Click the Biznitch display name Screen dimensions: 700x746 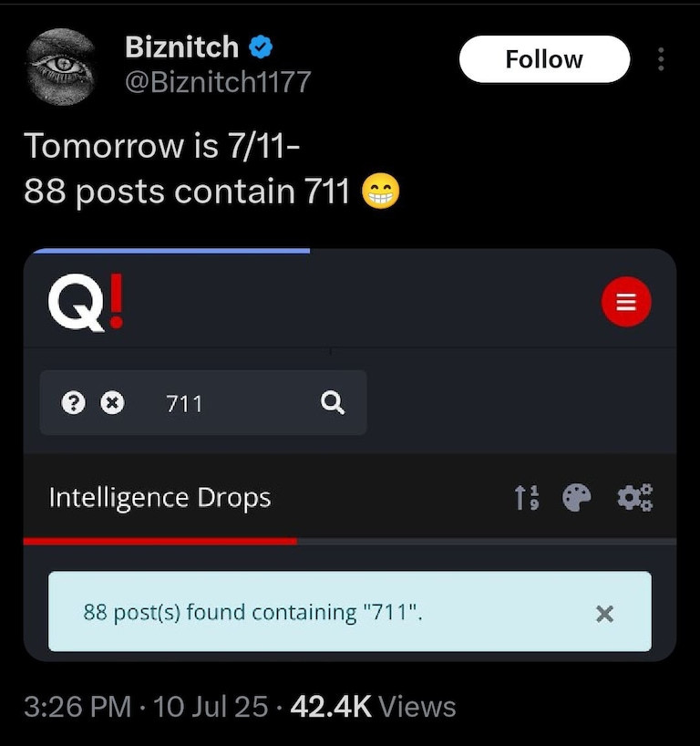click(x=181, y=47)
